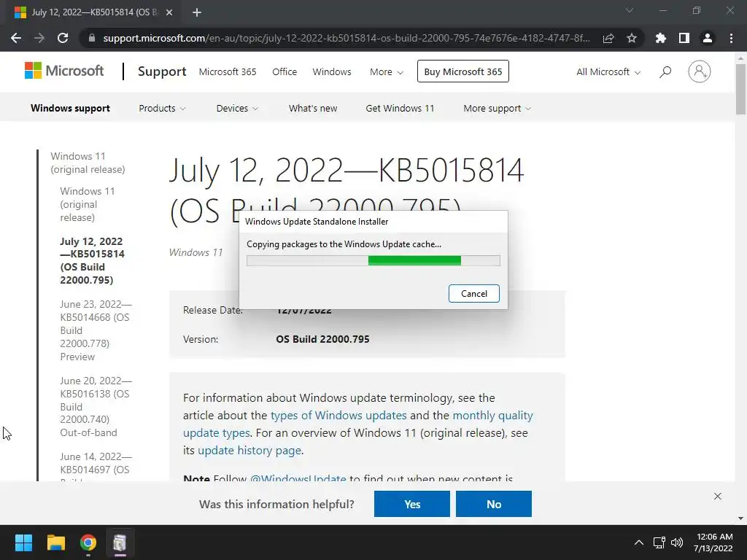747x560 pixels.
Task: Open the types of Windows updates link
Action: click(338, 415)
